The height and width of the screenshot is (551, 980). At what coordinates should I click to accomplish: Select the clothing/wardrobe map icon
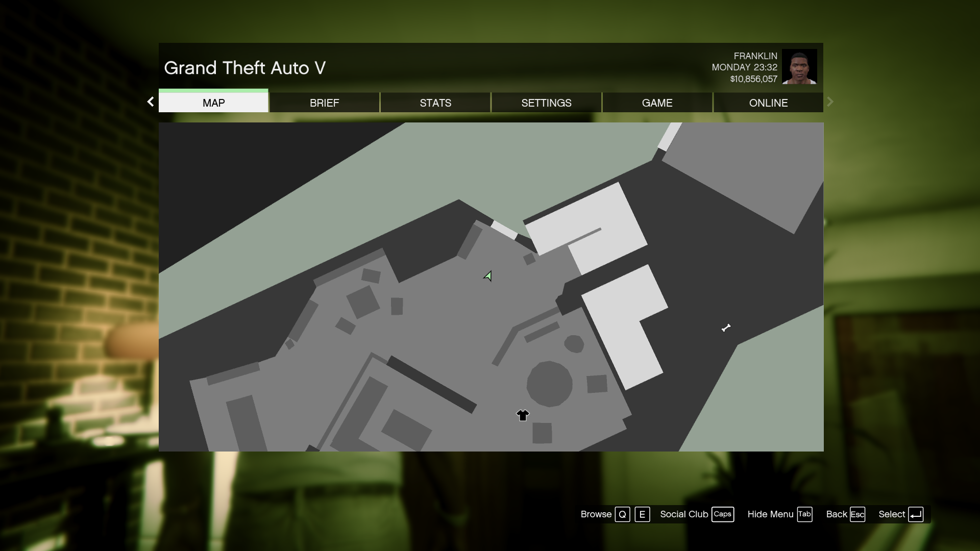coord(523,416)
